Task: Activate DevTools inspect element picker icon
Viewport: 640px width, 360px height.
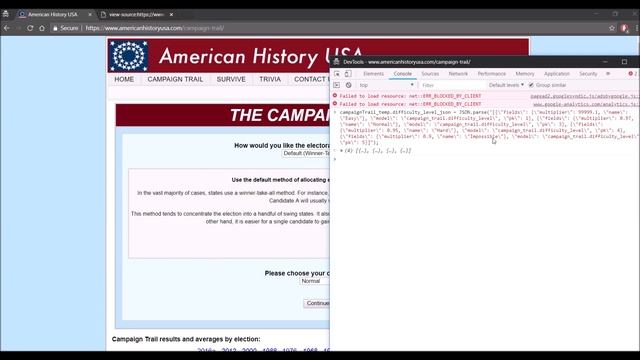Action: (337, 74)
